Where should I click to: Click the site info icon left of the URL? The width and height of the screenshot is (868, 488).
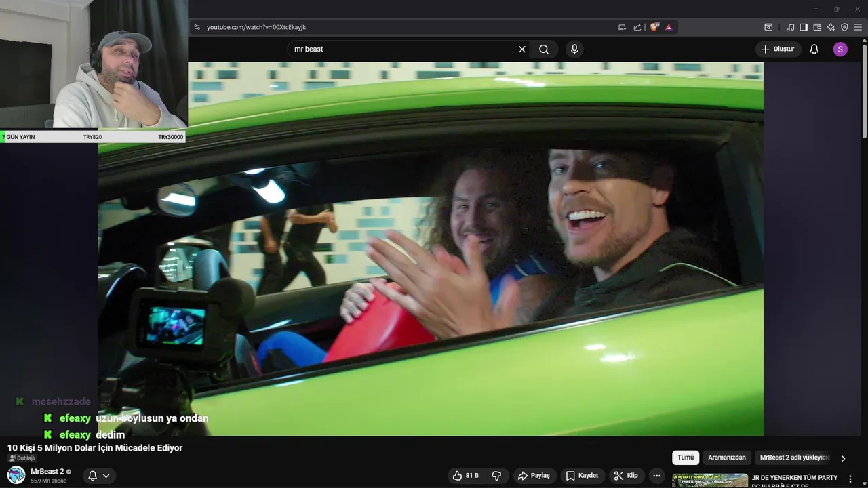(197, 27)
